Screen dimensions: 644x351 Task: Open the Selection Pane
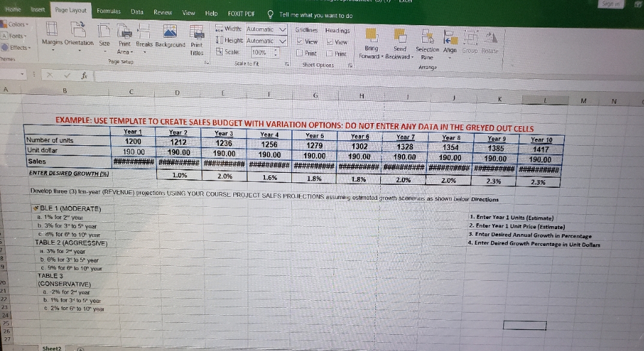[427, 44]
